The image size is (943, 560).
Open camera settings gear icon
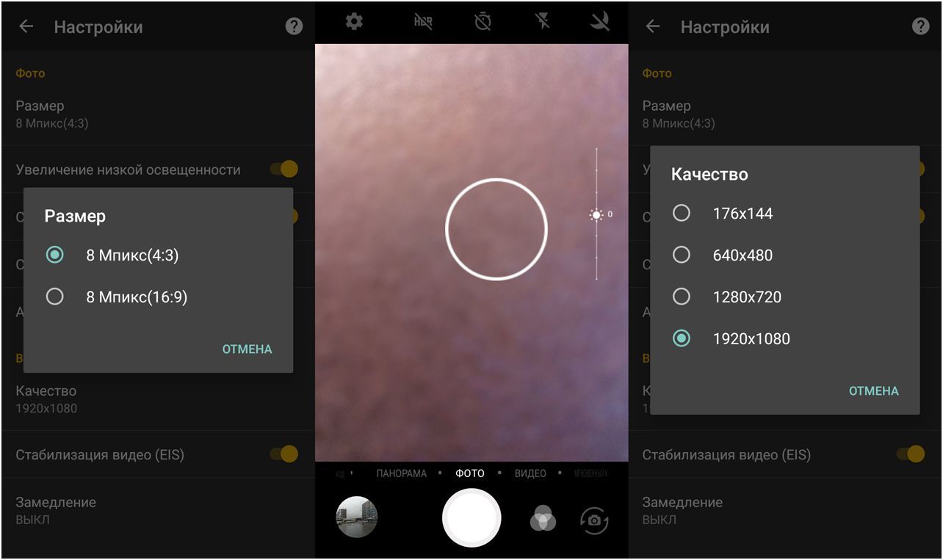pos(354,22)
